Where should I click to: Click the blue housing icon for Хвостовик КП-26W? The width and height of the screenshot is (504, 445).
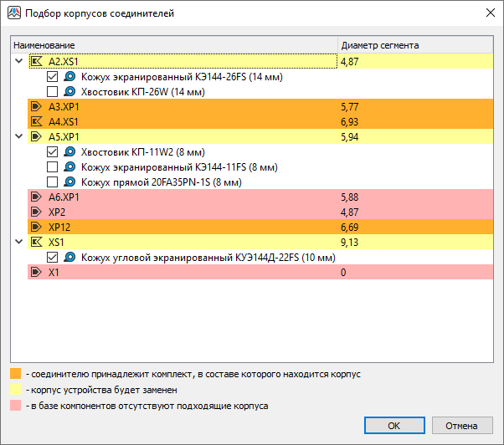(70, 91)
